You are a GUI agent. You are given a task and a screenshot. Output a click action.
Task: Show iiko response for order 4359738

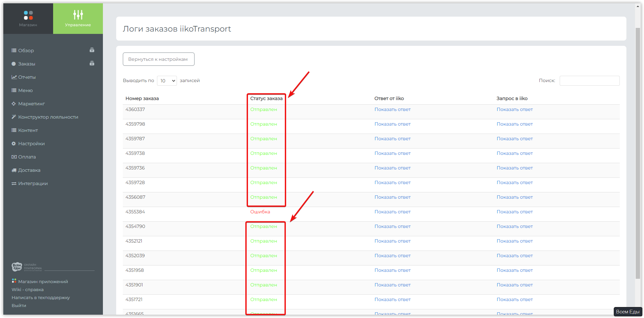(x=392, y=153)
